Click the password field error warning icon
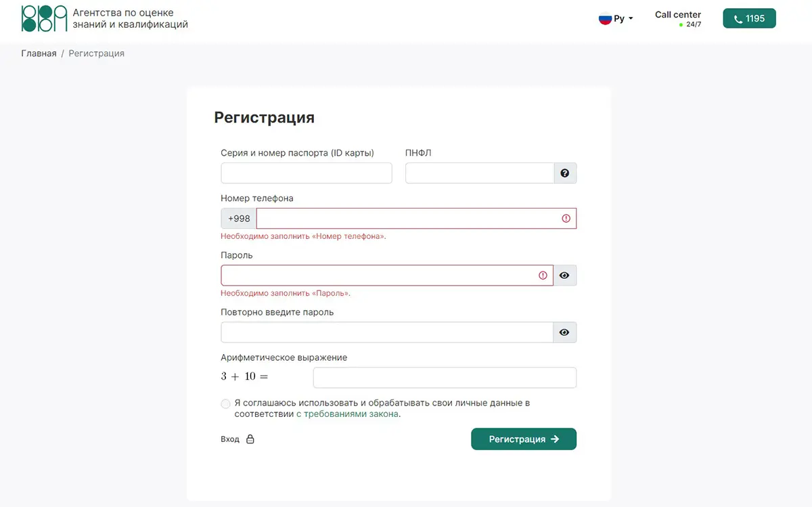The width and height of the screenshot is (812, 507). 543,275
